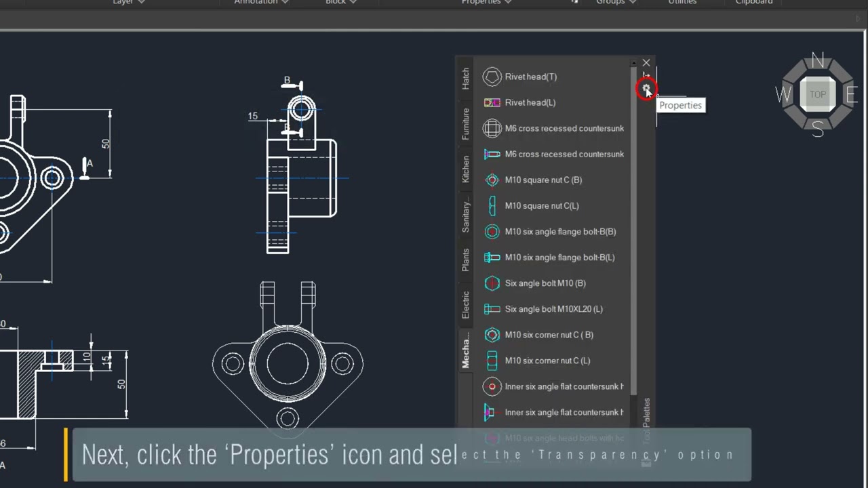Click the W compass direction on ViewCube

(x=783, y=95)
